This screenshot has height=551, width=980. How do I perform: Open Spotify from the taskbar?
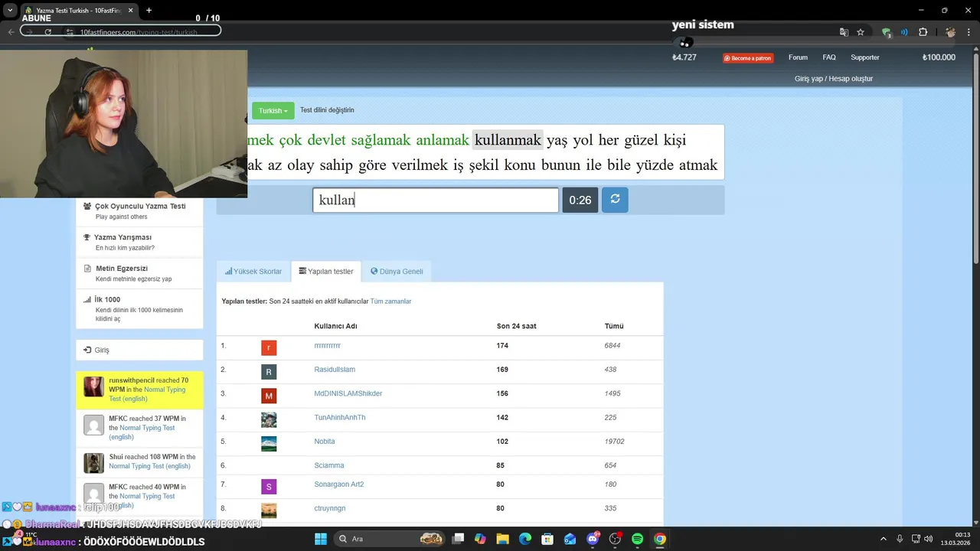[637, 539]
